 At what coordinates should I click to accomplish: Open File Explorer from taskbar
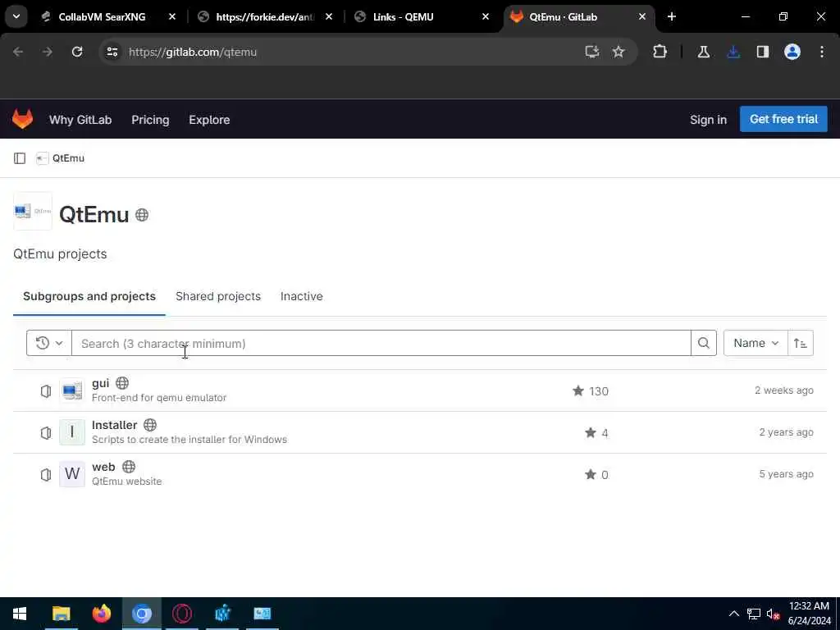point(61,614)
